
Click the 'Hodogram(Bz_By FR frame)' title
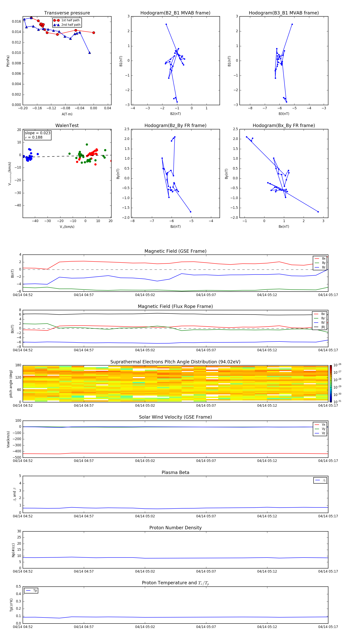coord(175,125)
